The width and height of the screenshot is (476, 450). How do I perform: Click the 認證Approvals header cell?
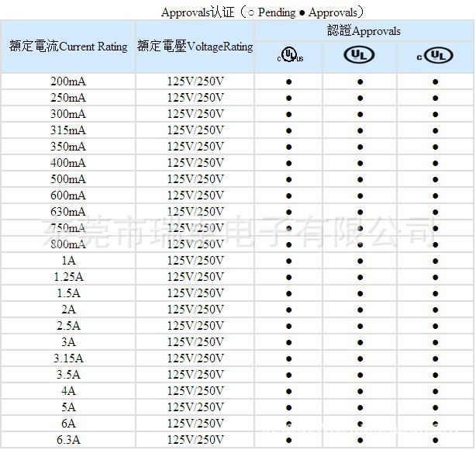364,31
